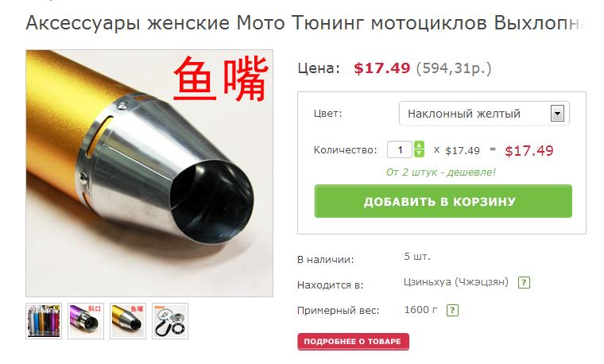Select the purple exhaust thumbnail
Image resolution: width=604 pixels, height=364 pixels.
(86, 321)
